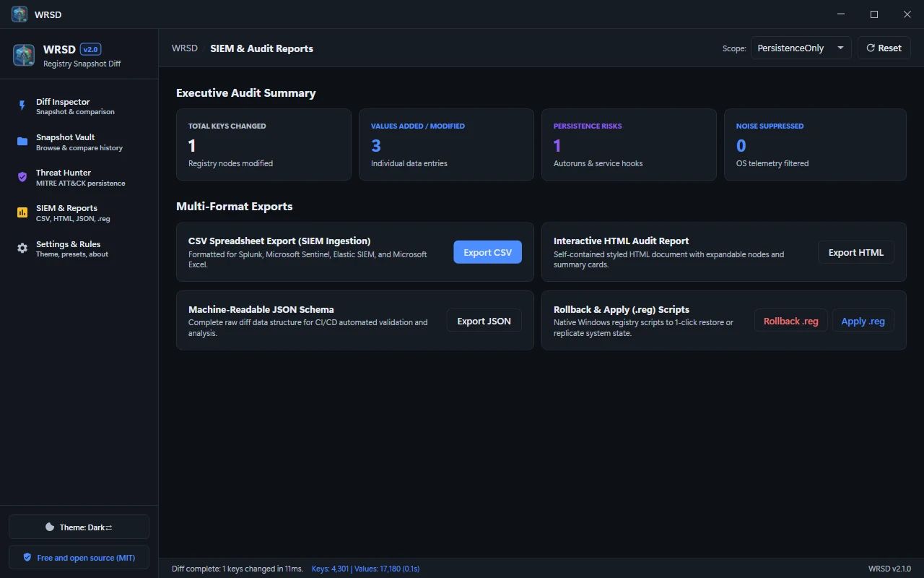Open Threat Hunter MITRE ATT&CK persistence
Viewport: 924px width, 578px height.
click(x=79, y=177)
